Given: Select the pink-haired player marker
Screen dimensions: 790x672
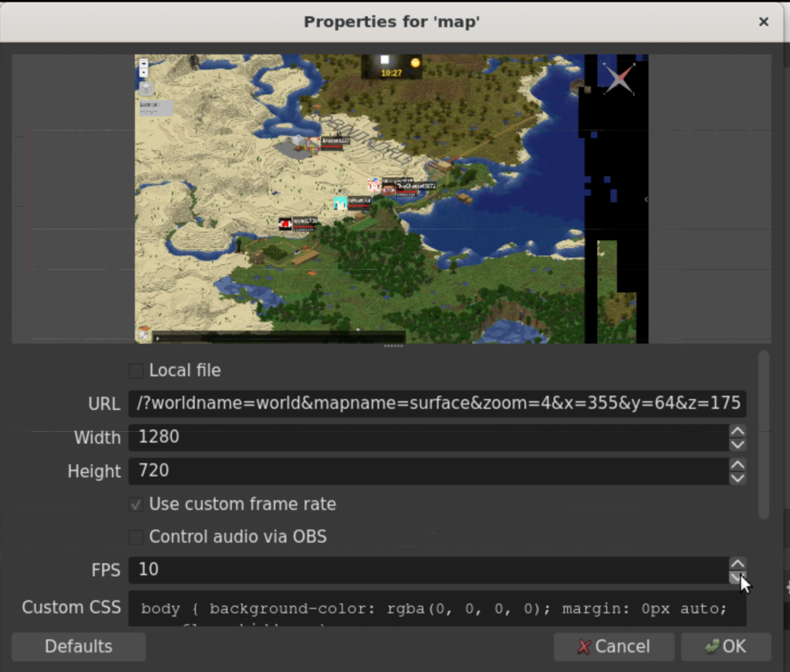Looking at the screenshot, I should coord(374,186).
